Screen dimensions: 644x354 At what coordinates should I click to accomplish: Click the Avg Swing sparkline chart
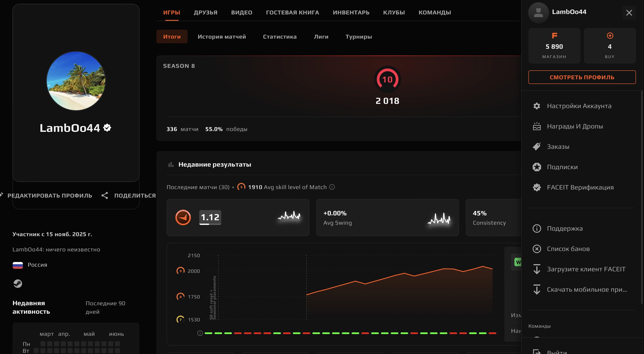[x=439, y=219]
